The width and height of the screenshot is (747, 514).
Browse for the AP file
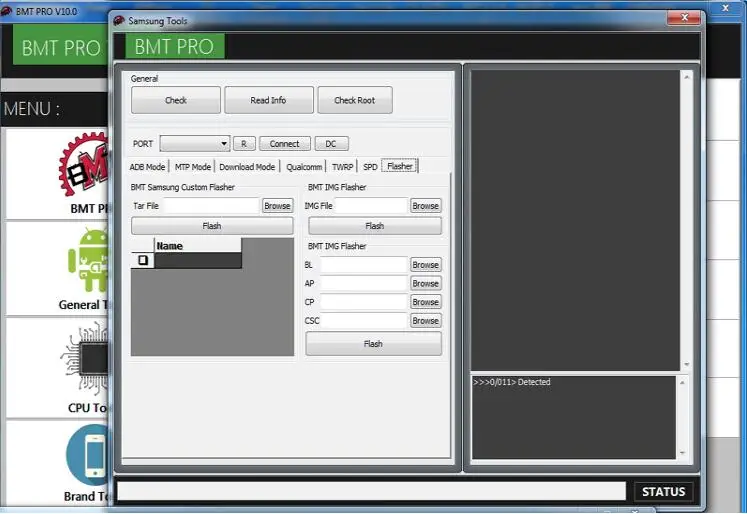point(425,283)
